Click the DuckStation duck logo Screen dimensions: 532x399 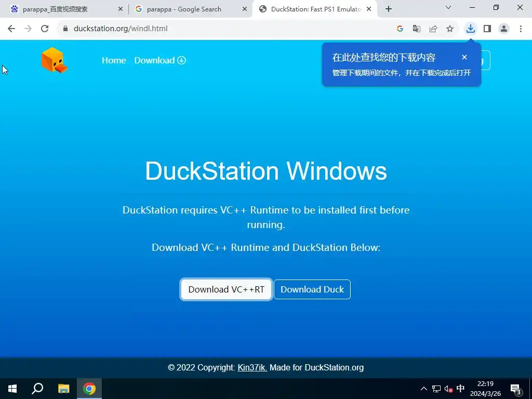(54, 60)
